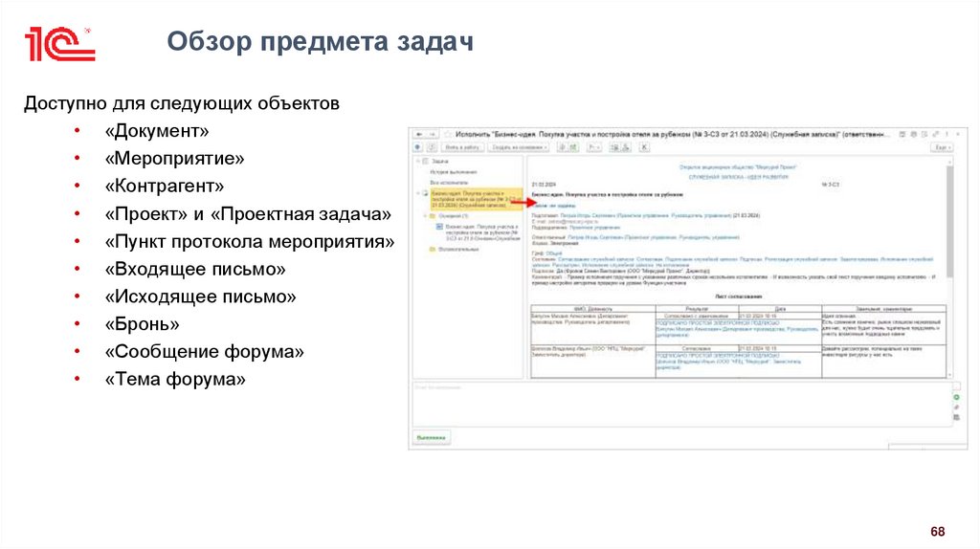Click the bullet text «Контрагент»
Image resolution: width=980 pixels, height=549 pixels.
pos(165,187)
